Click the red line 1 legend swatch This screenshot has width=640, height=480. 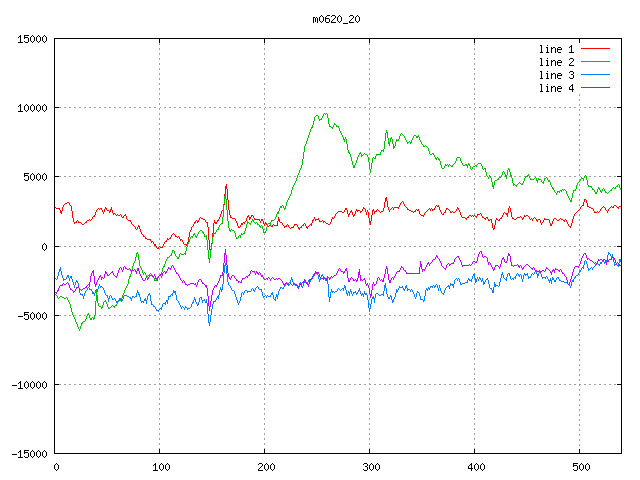pos(595,49)
